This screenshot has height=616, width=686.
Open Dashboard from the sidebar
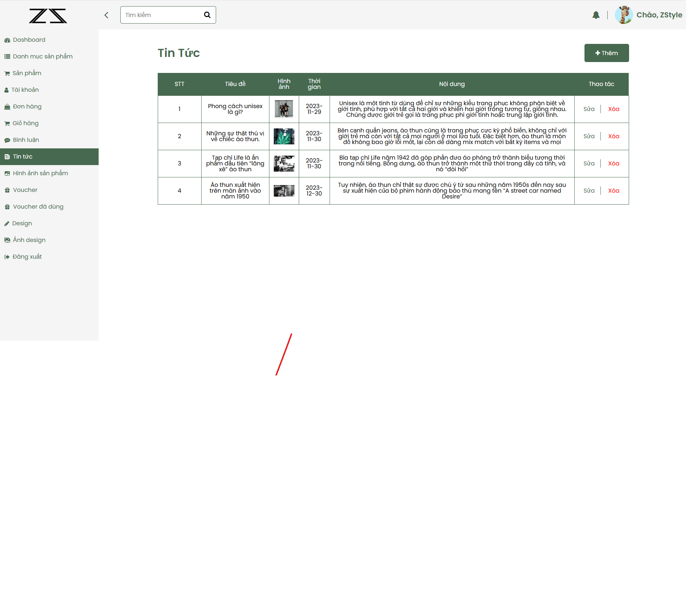(x=29, y=40)
